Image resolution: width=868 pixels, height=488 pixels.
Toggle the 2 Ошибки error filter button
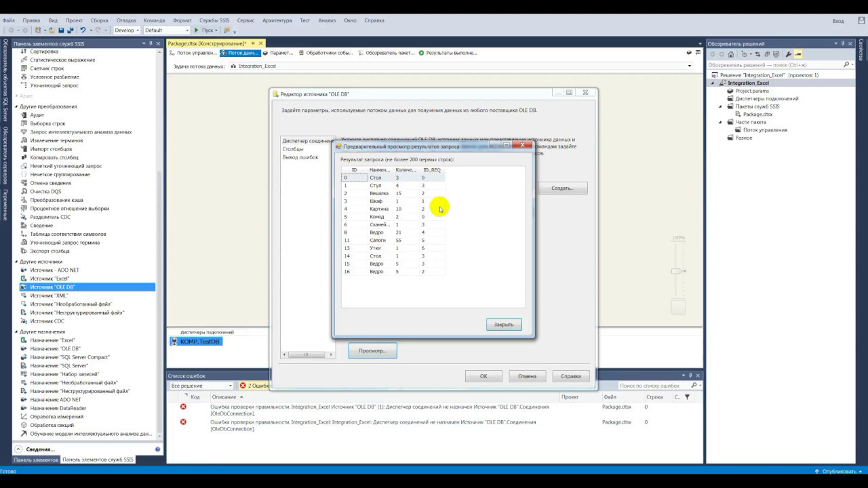pos(254,386)
